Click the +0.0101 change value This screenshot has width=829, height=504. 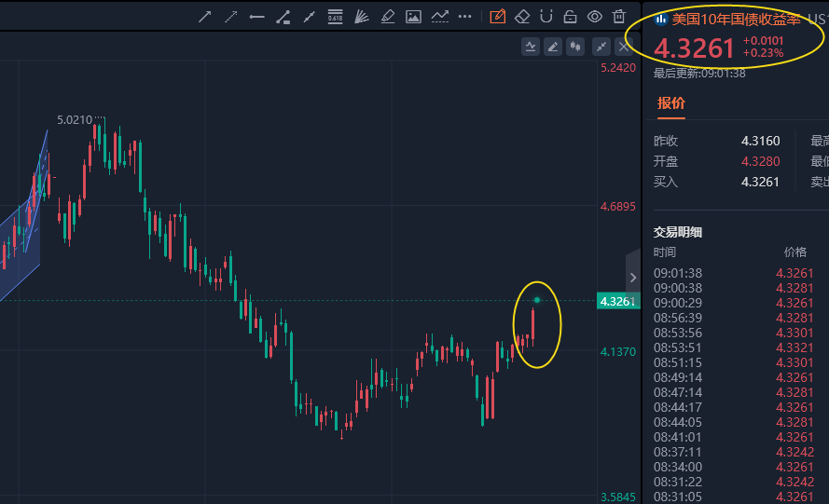coord(763,41)
